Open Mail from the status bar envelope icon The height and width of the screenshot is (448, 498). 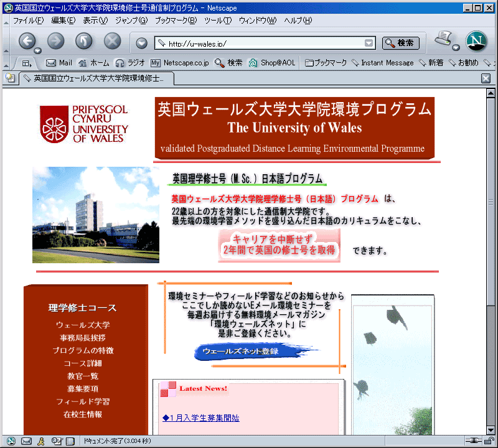(x=26, y=441)
